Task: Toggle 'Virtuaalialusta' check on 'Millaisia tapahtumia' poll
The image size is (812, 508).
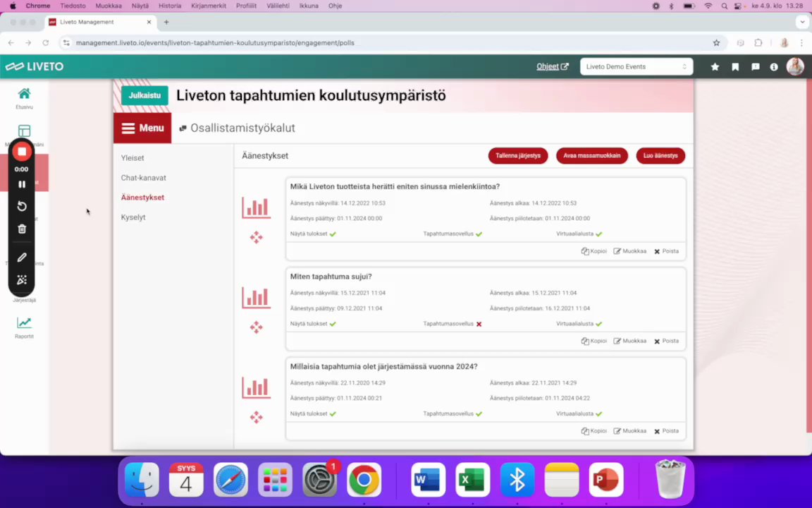Action: (599, 413)
